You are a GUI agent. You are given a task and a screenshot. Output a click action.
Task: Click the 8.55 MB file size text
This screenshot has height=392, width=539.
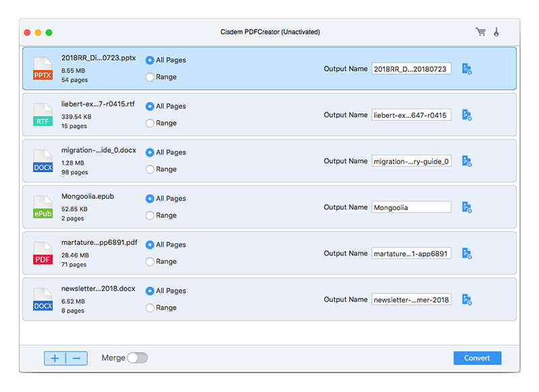(x=73, y=71)
